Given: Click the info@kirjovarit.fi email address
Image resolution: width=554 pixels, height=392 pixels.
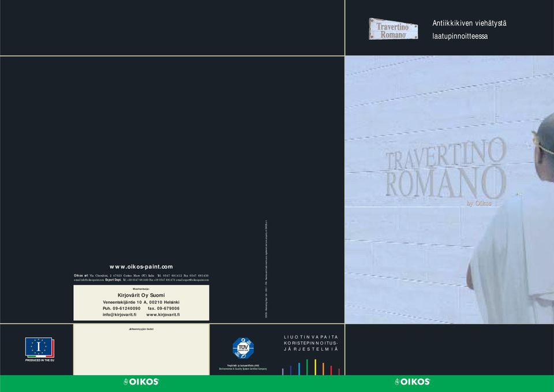Looking at the screenshot, I should (x=119, y=315).
